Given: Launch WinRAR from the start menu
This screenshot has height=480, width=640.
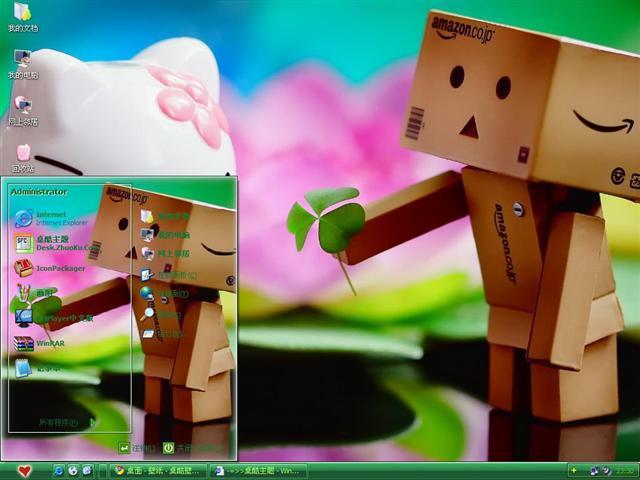Looking at the screenshot, I should (39, 343).
